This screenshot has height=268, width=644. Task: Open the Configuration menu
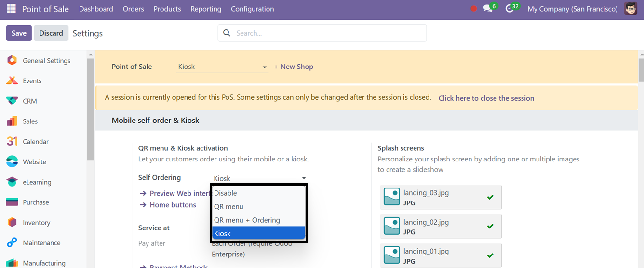[x=252, y=9]
